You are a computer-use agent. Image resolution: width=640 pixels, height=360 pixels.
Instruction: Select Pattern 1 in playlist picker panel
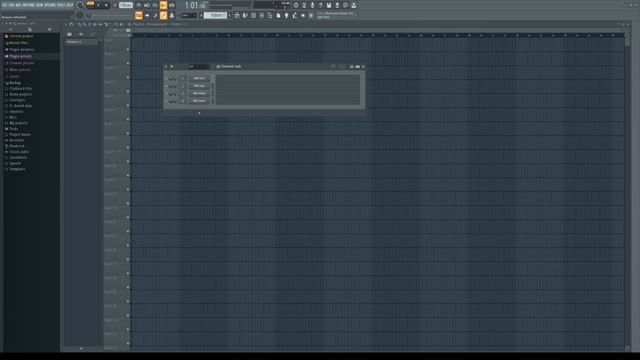pyautogui.click(x=81, y=42)
